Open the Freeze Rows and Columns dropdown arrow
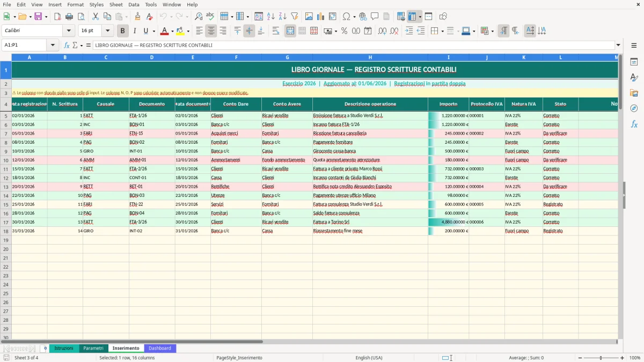This screenshot has width=644, height=362. point(420,17)
